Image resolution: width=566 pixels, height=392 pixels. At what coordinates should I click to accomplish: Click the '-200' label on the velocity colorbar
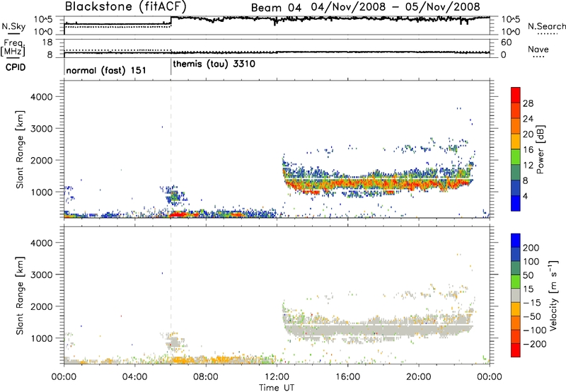click(x=534, y=344)
